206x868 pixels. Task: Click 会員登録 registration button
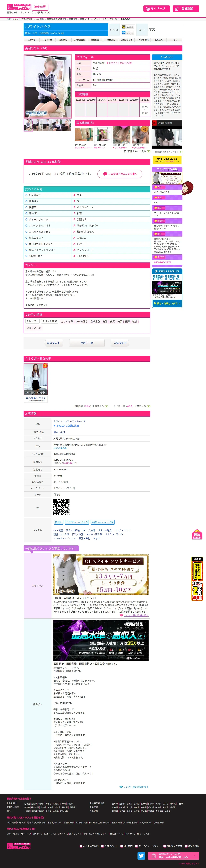tap(186, 8)
